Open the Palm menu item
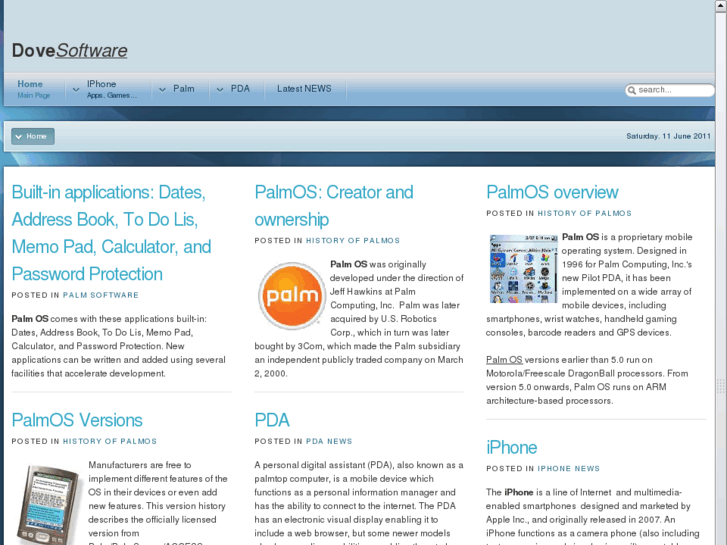Screen dimensions: 727x545 [184, 89]
